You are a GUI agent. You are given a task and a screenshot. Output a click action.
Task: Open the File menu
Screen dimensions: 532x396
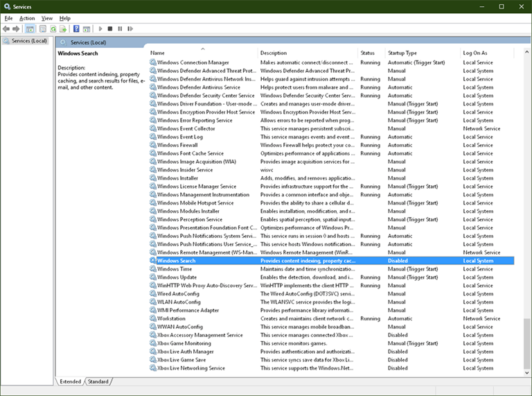coord(8,18)
